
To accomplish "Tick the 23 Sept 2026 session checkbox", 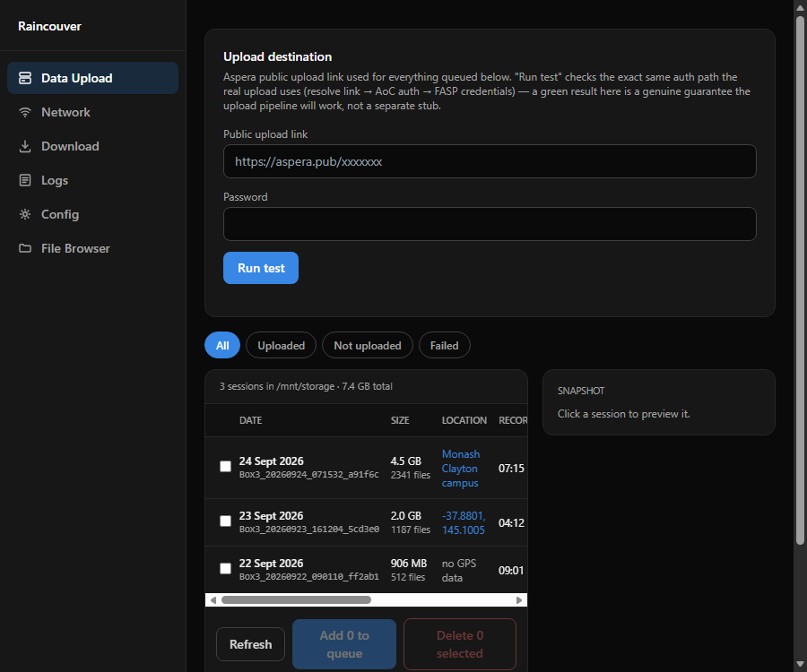I will pos(225,521).
